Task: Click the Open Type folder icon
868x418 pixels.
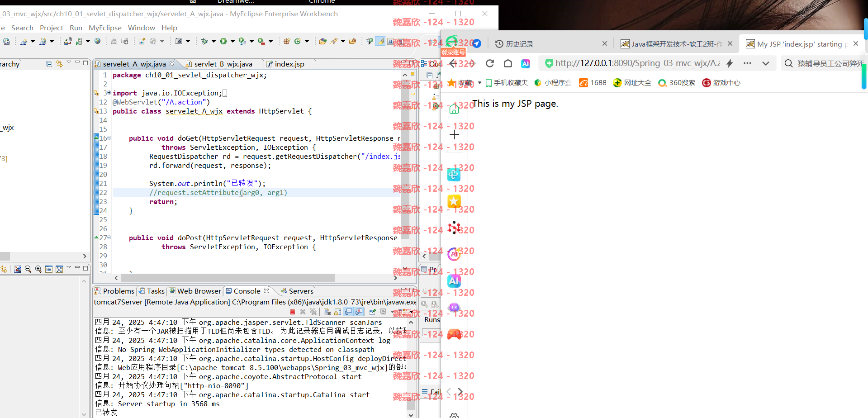Action: [x=323, y=41]
